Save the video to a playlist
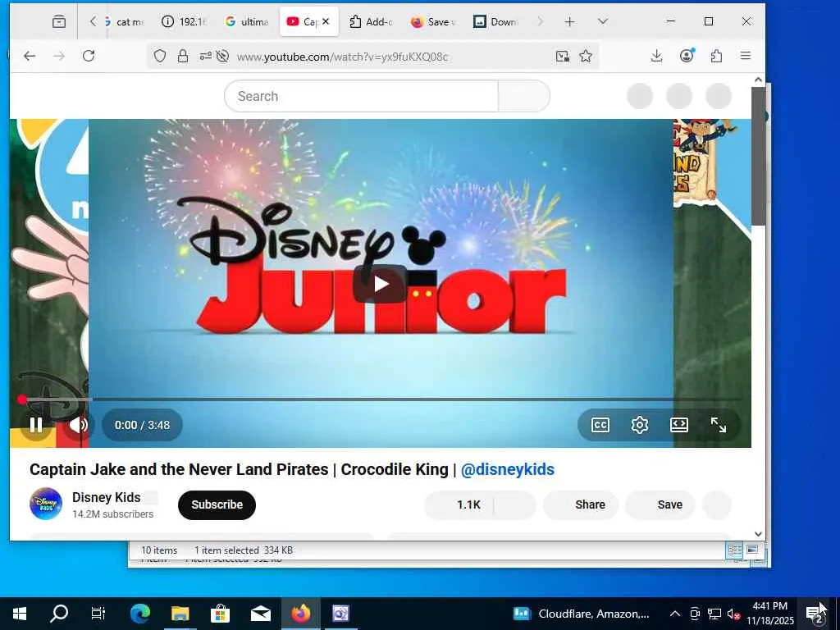 660,504
